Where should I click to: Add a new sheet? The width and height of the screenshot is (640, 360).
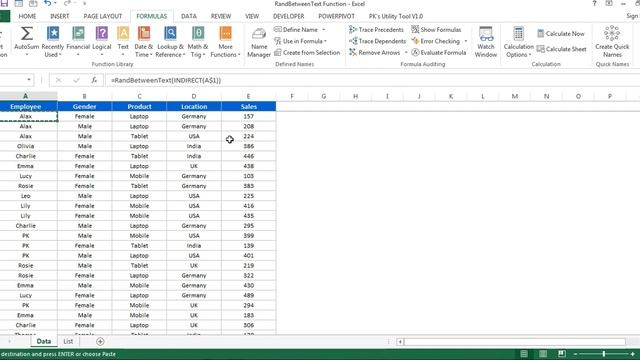pyautogui.click(x=100, y=342)
